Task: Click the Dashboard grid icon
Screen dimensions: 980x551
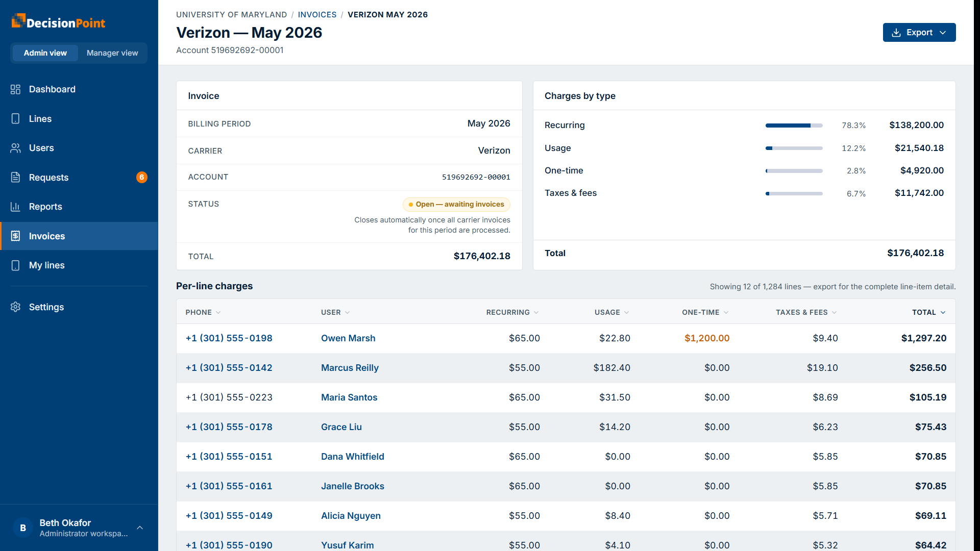Action: [x=15, y=89]
